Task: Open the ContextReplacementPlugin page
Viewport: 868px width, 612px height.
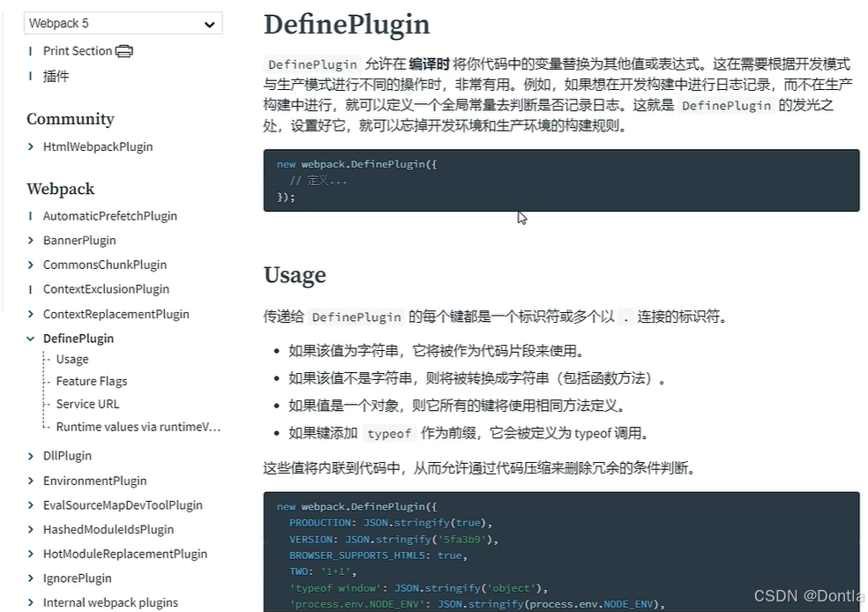Action: click(116, 314)
